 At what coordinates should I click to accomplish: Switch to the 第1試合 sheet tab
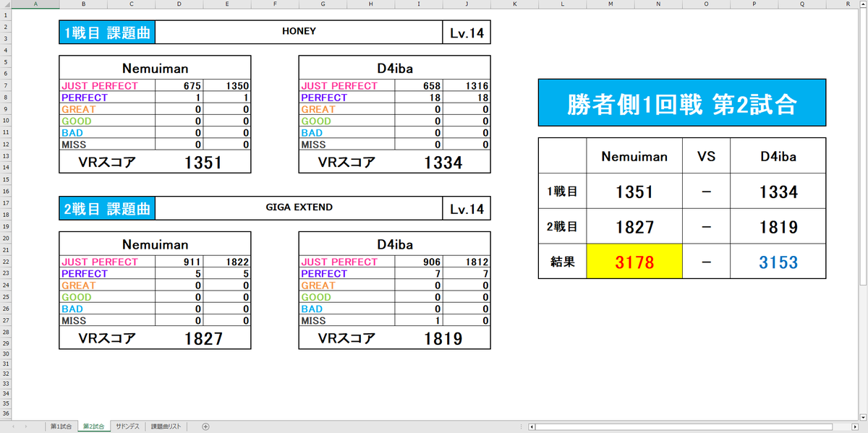point(61,426)
